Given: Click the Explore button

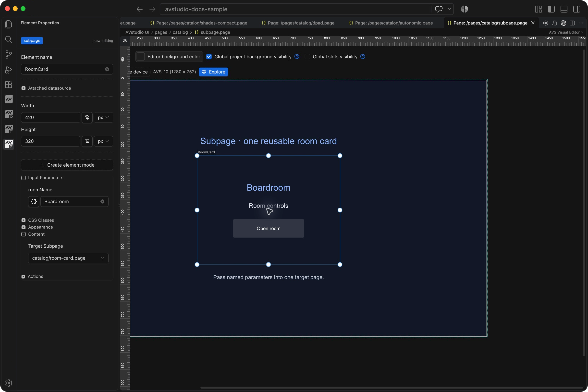Looking at the screenshot, I should 213,72.
